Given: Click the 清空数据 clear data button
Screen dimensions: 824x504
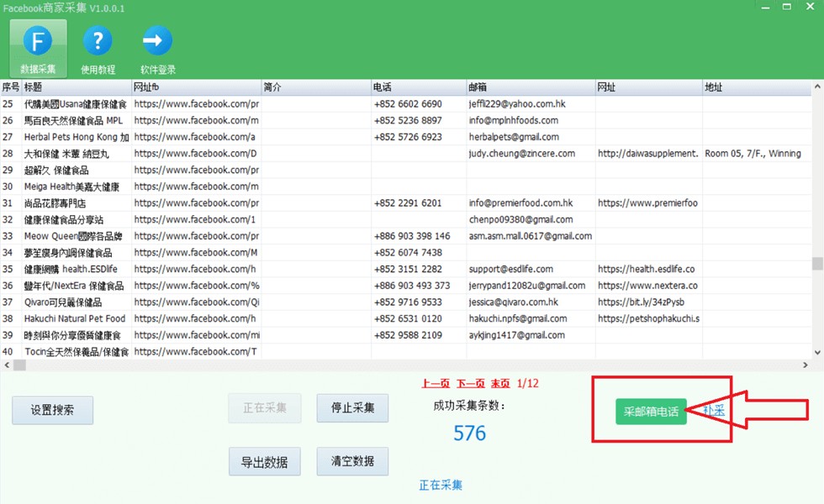Looking at the screenshot, I should (352, 461).
